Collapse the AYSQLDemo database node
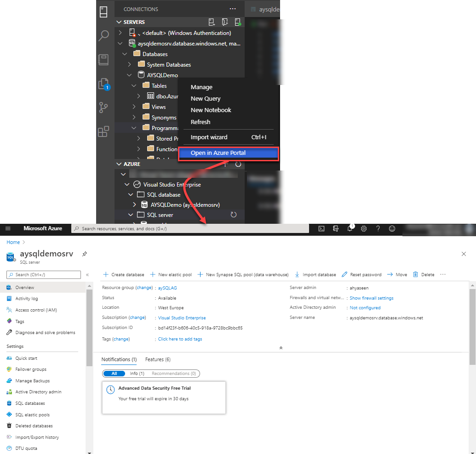476x454 pixels. (x=129, y=75)
